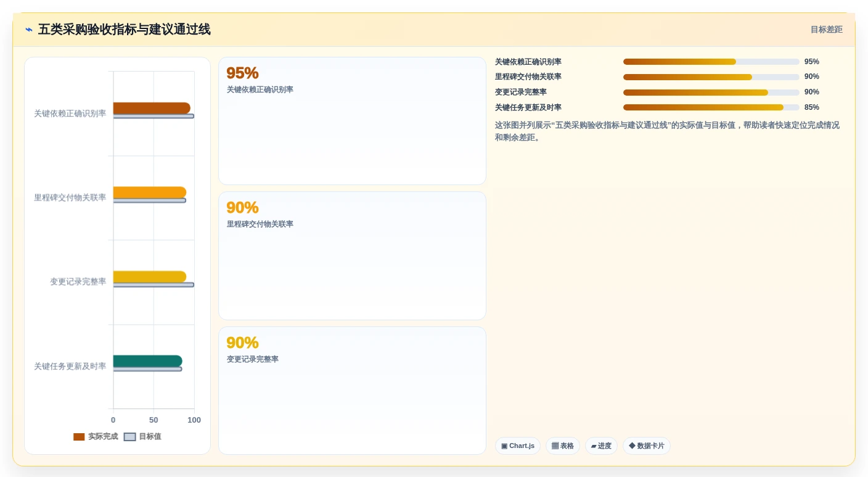Viewport: 868px width, 477px height.
Task: Click the lightning icon beside the panel title
Action: [x=29, y=30]
